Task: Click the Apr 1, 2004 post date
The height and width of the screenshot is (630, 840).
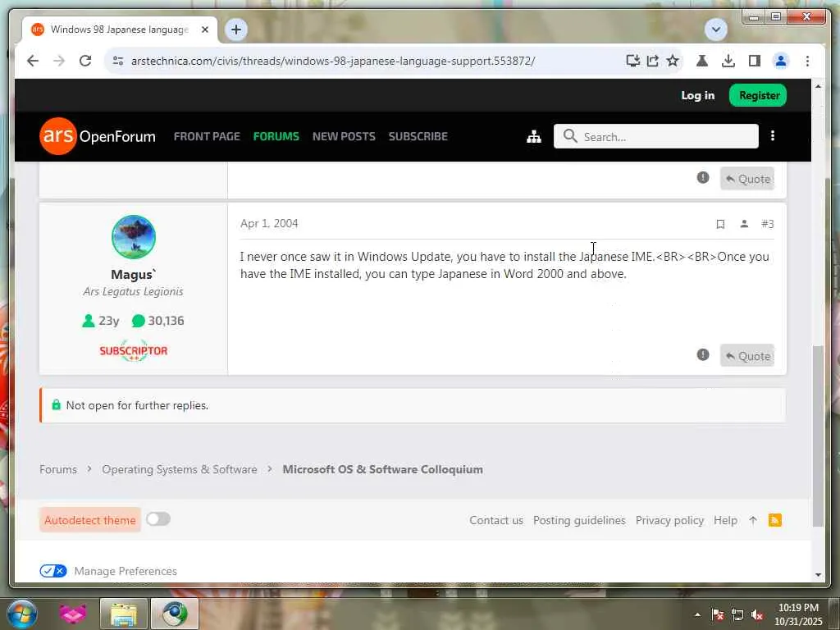Action: (269, 223)
